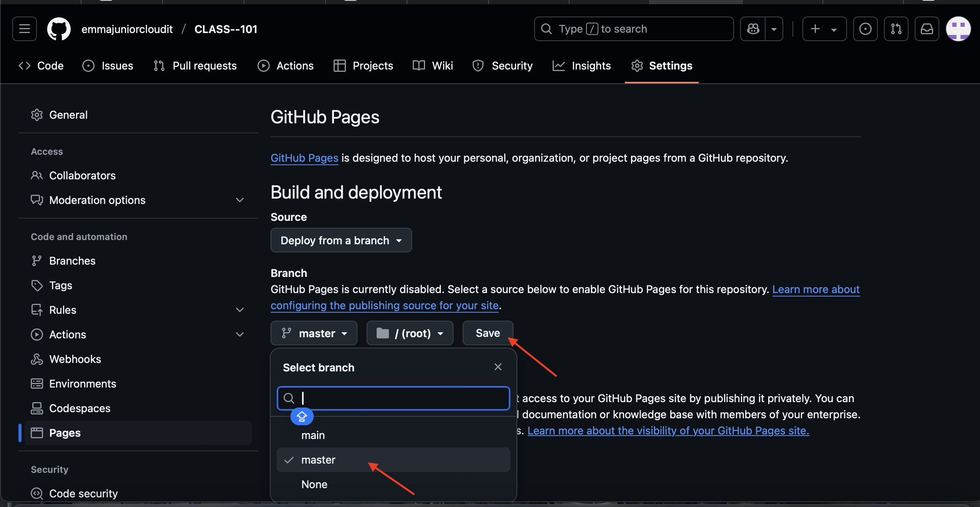Open the / (root) folder dropdown

tap(410, 333)
